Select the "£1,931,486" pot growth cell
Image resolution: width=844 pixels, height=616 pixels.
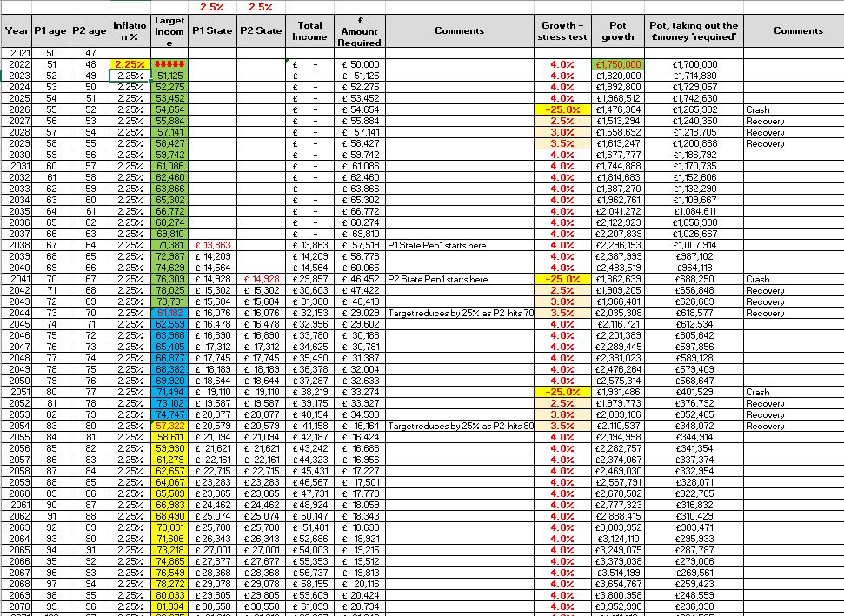click(x=618, y=392)
